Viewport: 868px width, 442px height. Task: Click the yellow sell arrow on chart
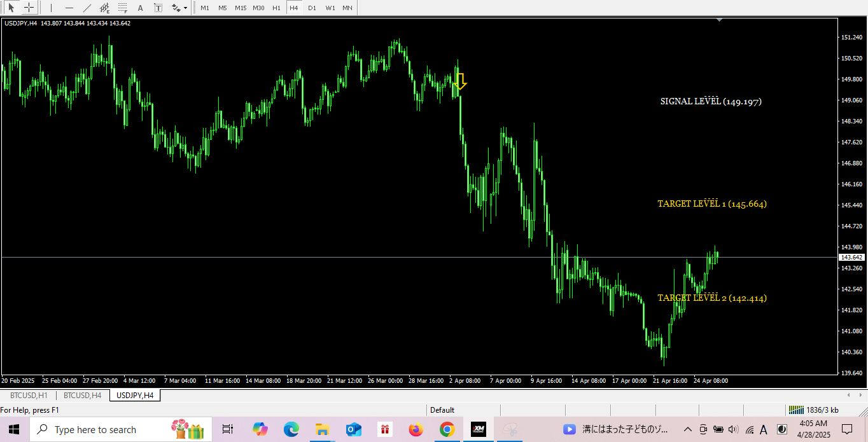tap(461, 81)
